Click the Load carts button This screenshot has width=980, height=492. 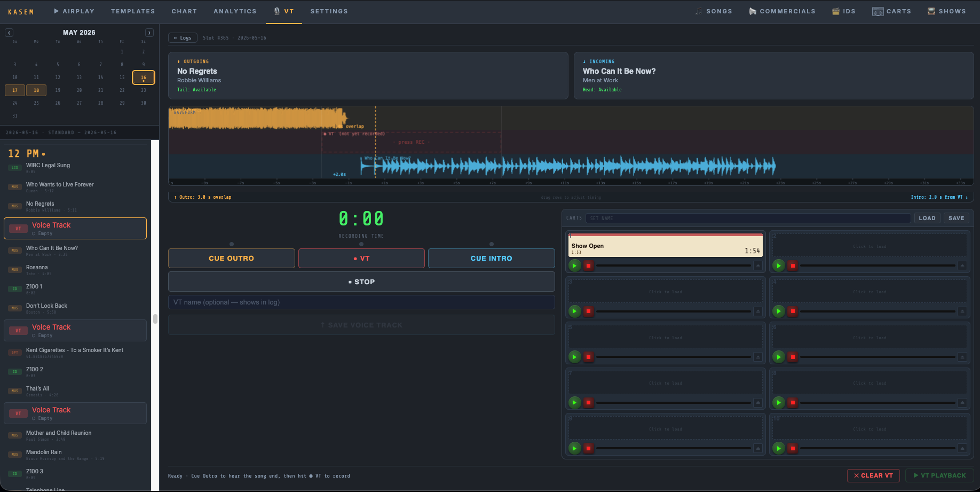pyautogui.click(x=927, y=218)
